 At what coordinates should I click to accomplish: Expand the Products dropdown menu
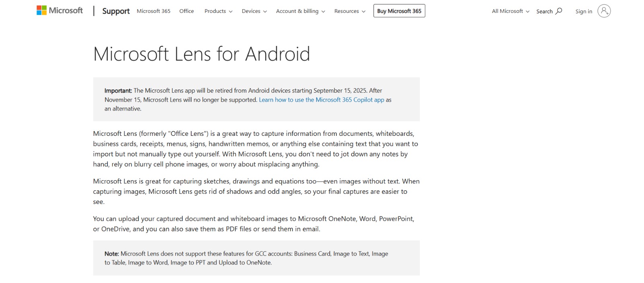pyautogui.click(x=218, y=11)
